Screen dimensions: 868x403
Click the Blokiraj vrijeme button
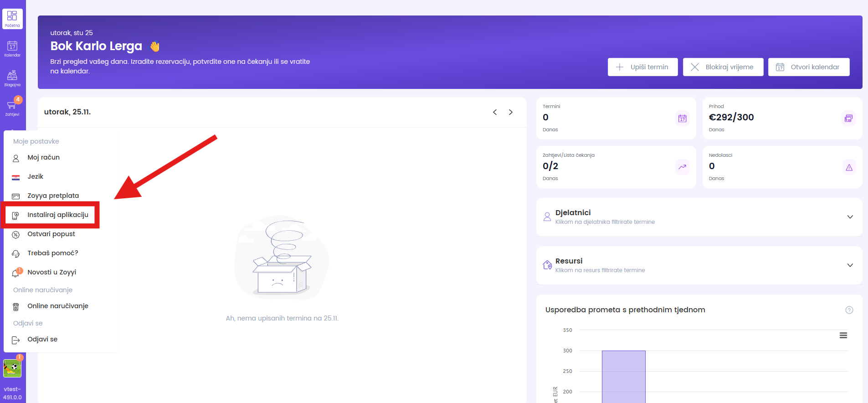[723, 67]
